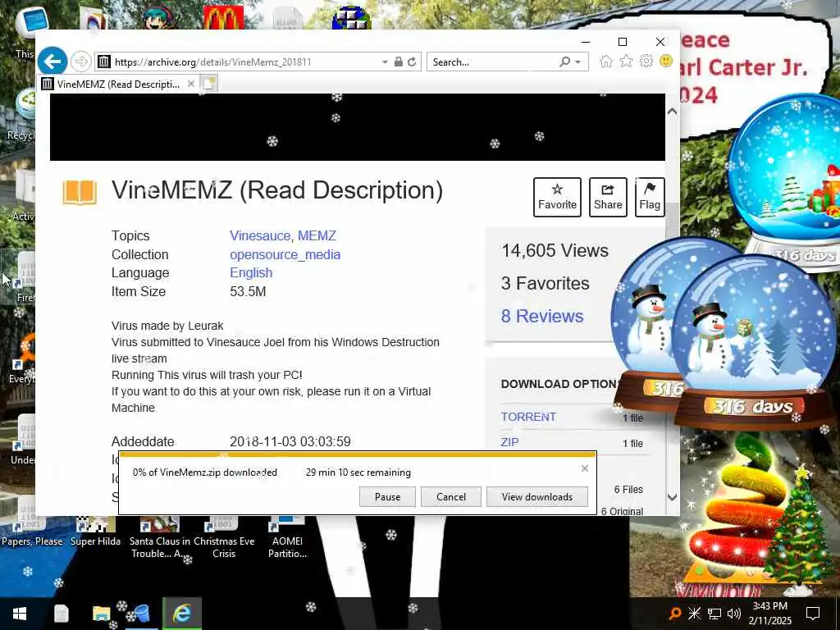The width and height of the screenshot is (840, 630).
Task: Open the search provider dropdown arrow
Action: 578,62
